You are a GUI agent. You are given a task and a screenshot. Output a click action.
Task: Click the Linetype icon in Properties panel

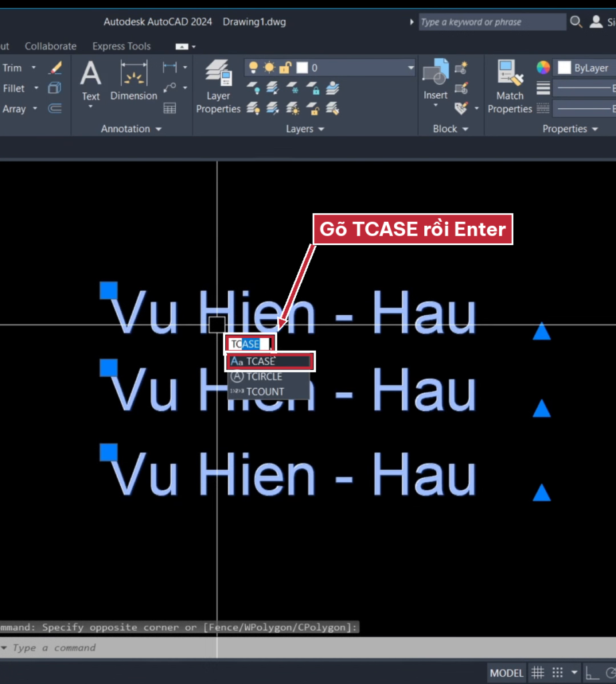click(543, 108)
